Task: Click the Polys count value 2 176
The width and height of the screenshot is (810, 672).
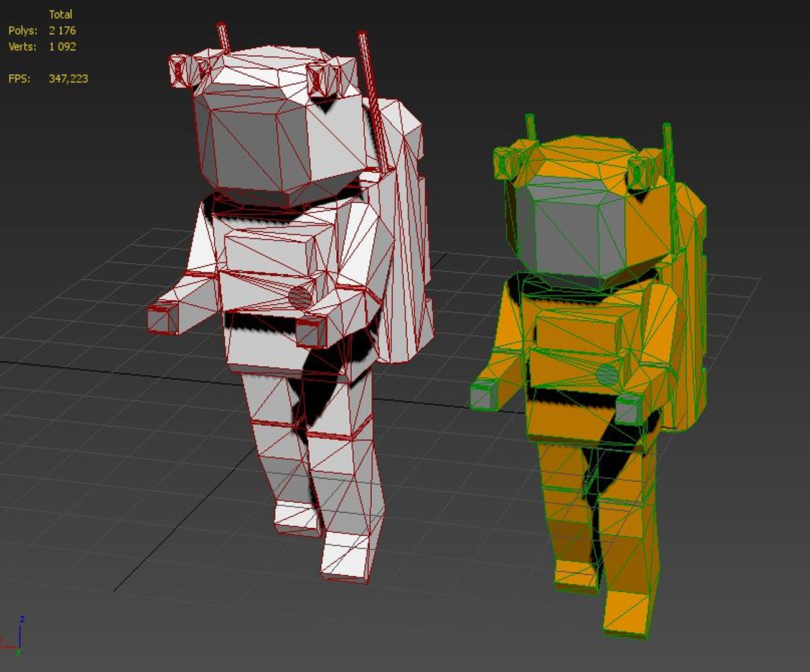Action: tap(62, 30)
